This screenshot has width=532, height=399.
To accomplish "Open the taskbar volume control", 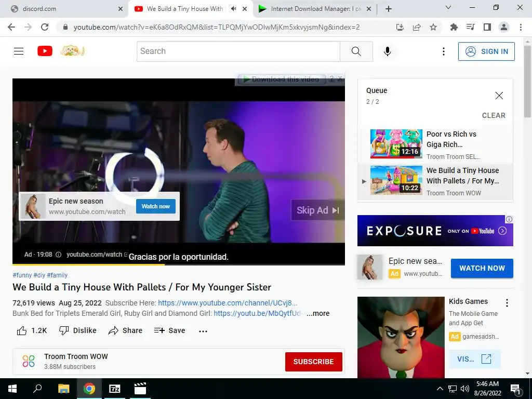I will [x=465, y=389].
